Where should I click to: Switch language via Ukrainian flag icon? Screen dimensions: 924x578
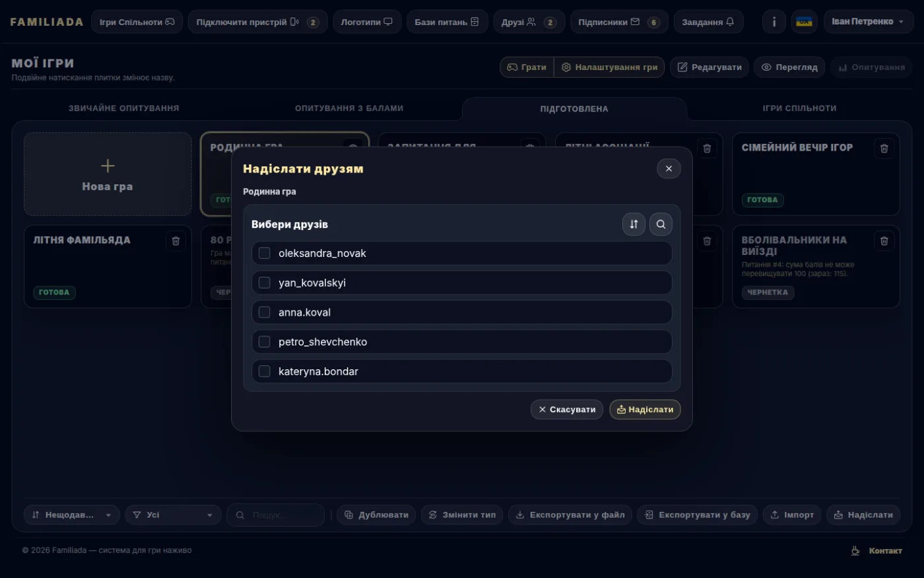pyautogui.click(x=804, y=22)
